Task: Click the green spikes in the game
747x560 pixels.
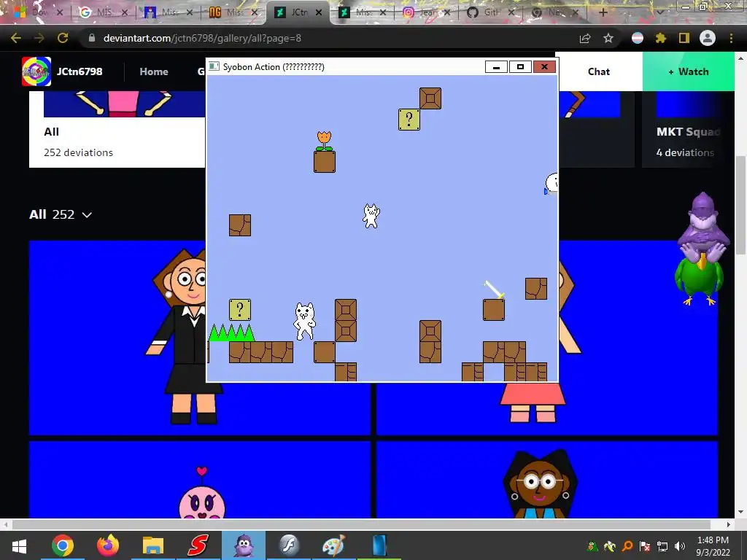Action: tap(231, 332)
